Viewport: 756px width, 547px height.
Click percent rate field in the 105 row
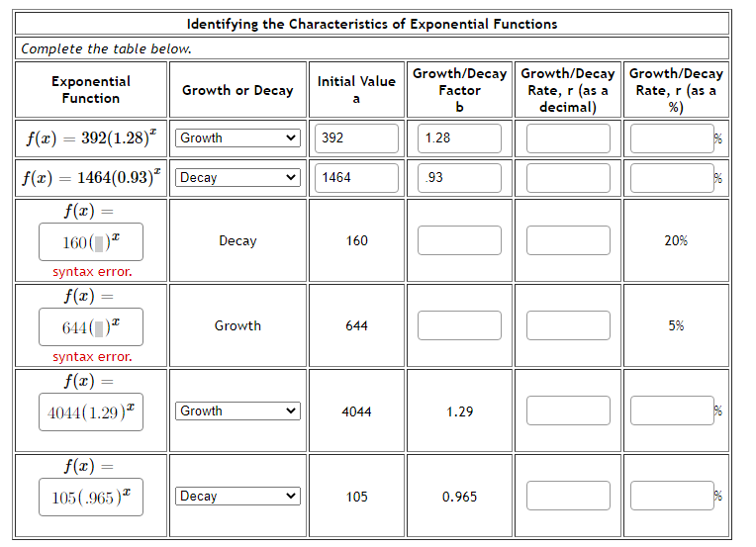(672, 496)
